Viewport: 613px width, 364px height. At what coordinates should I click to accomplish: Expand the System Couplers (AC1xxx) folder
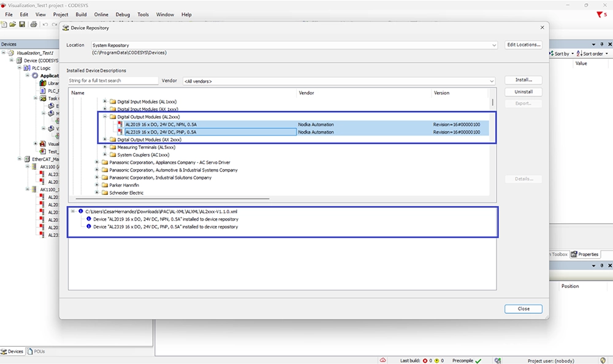[x=105, y=154]
